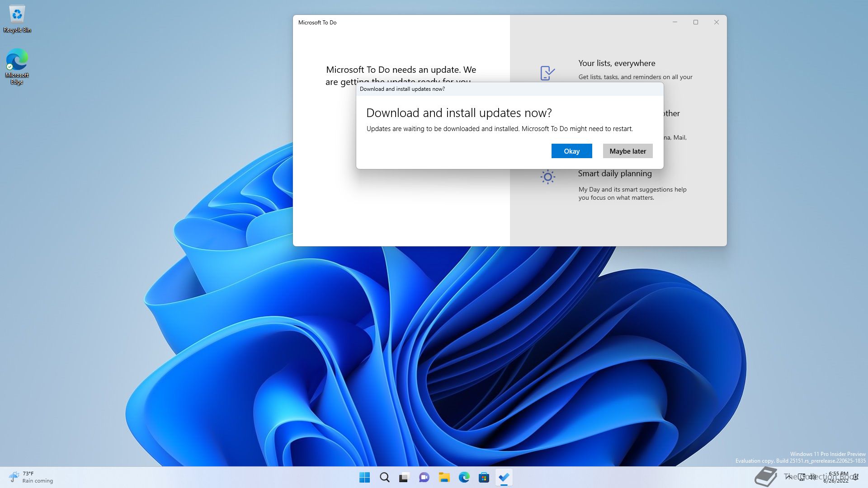Click the 'Updates are waiting to be downloaded' message

(500, 129)
